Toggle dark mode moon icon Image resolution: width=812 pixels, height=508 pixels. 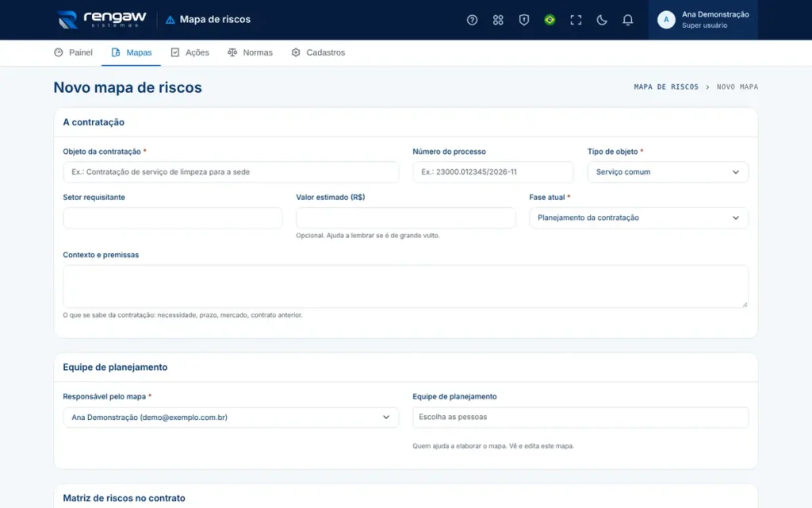[x=601, y=20]
